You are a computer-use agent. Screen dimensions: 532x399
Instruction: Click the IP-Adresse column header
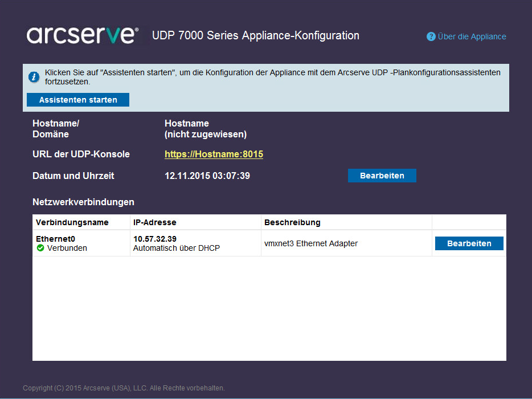coord(155,222)
